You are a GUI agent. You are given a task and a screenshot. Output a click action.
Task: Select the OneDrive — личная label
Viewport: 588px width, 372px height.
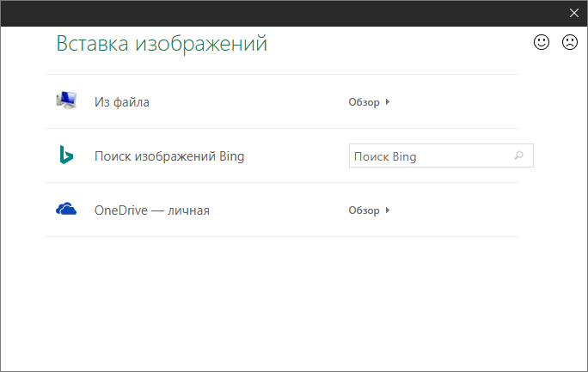(151, 210)
